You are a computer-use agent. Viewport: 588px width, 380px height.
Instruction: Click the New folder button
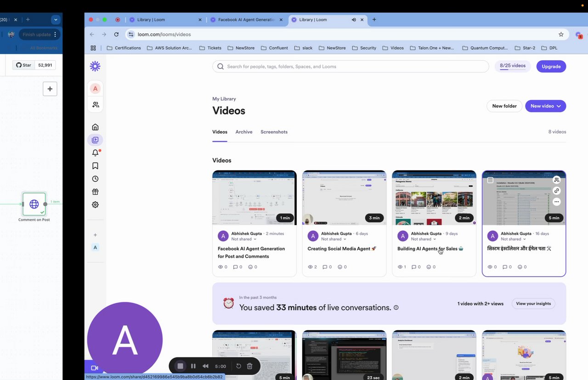tap(504, 106)
